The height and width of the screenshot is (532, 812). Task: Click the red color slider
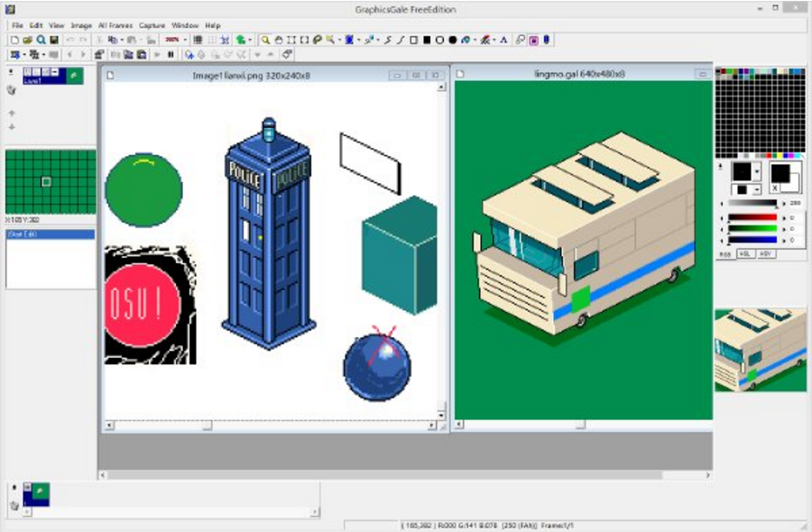pos(752,217)
